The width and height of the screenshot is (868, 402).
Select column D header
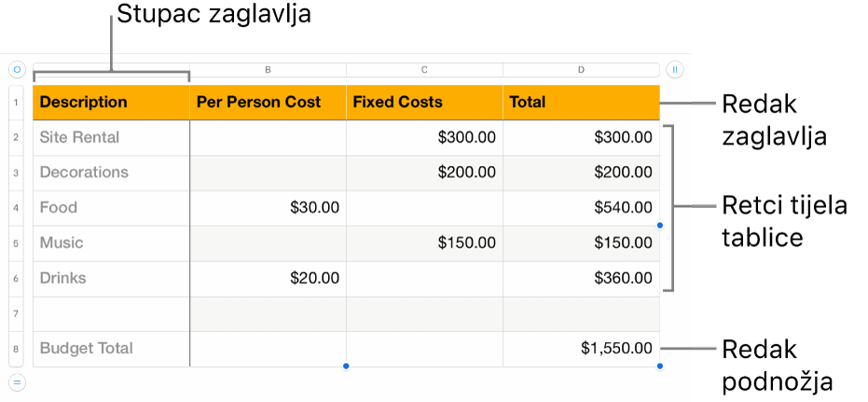click(581, 70)
